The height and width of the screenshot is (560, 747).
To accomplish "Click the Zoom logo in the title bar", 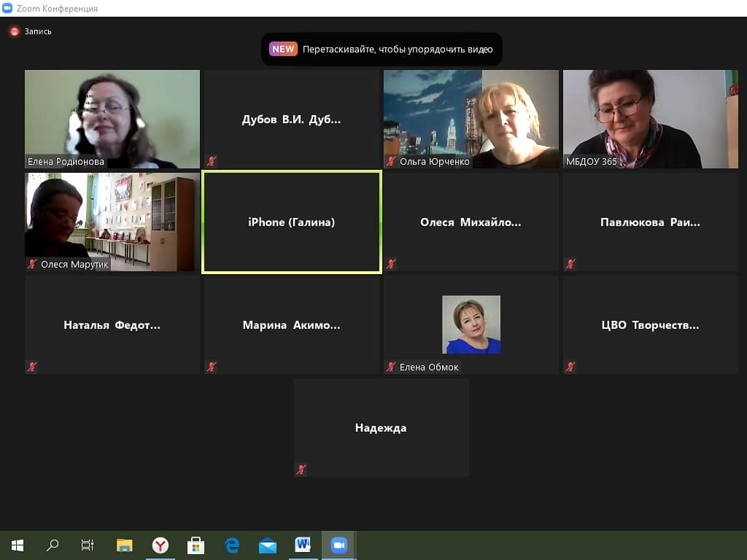I will click(7, 8).
